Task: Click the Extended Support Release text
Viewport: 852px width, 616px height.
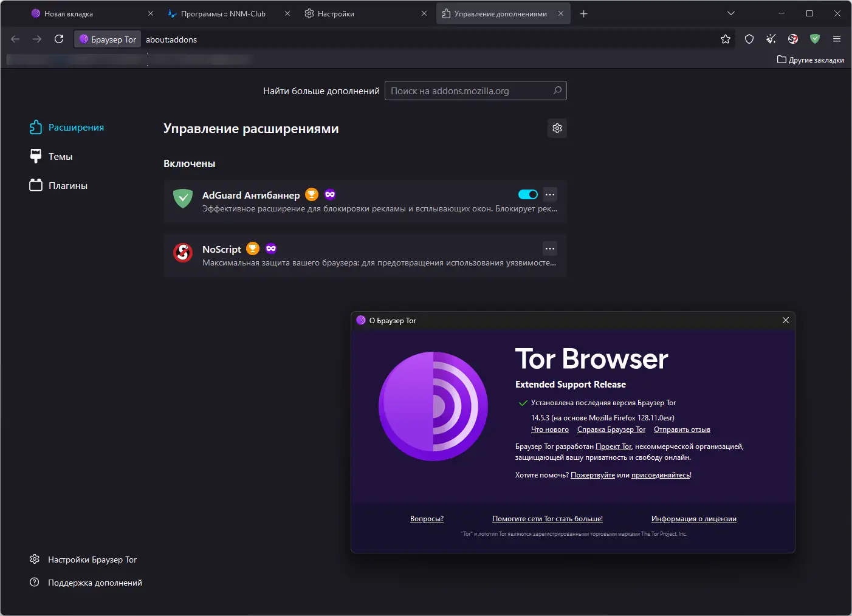Action: click(x=571, y=385)
